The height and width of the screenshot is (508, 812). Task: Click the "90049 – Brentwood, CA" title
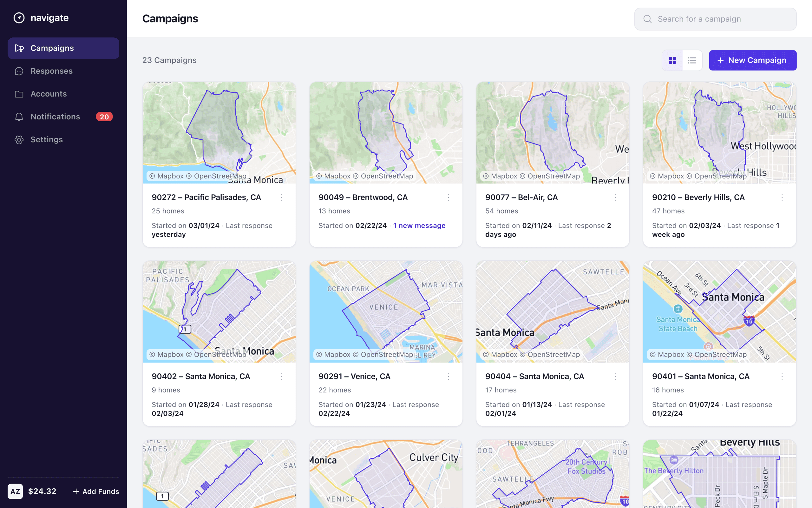tap(363, 197)
